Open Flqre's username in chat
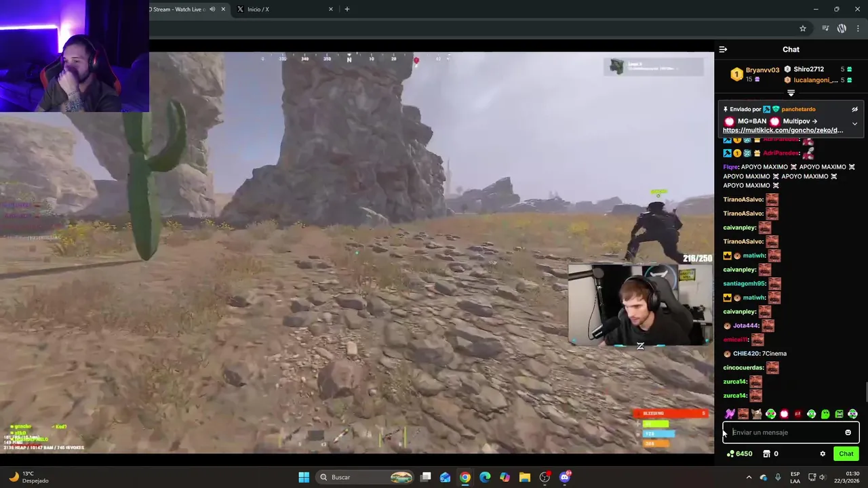Screen dimensions: 868x488 click(730, 167)
